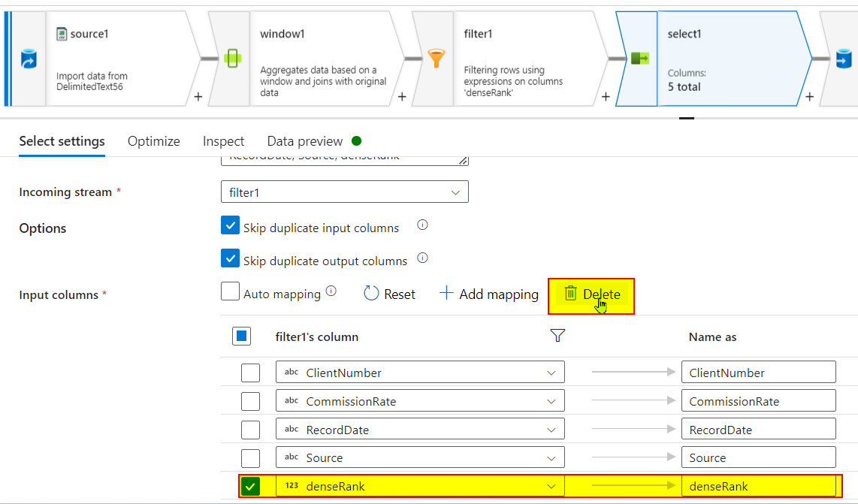Expand the Source column dropdown
Screen dimensions: 858x504
(552, 457)
